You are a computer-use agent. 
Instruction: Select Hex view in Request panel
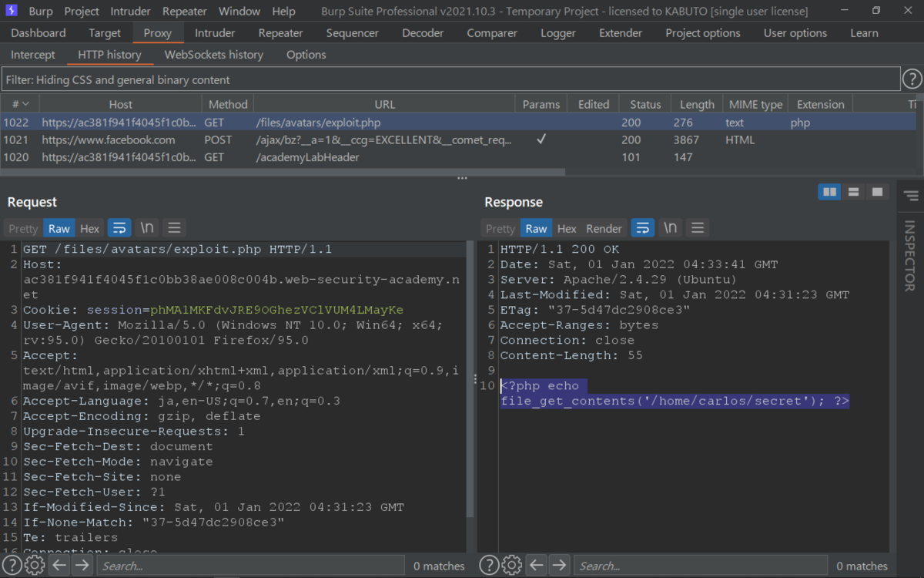[90, 228]
